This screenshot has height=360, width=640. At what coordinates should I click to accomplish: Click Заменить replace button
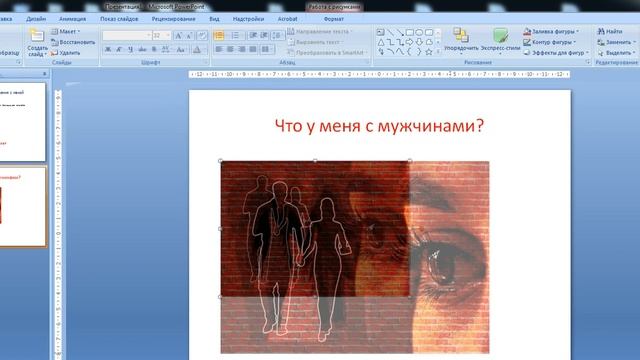pyautogui.click(x=616, y=42)
